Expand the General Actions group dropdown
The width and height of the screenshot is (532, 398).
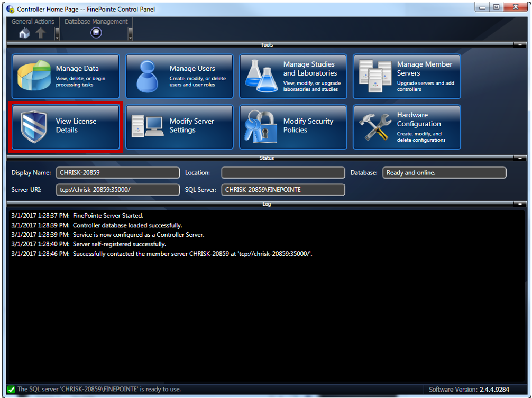[x=57, y=33]
